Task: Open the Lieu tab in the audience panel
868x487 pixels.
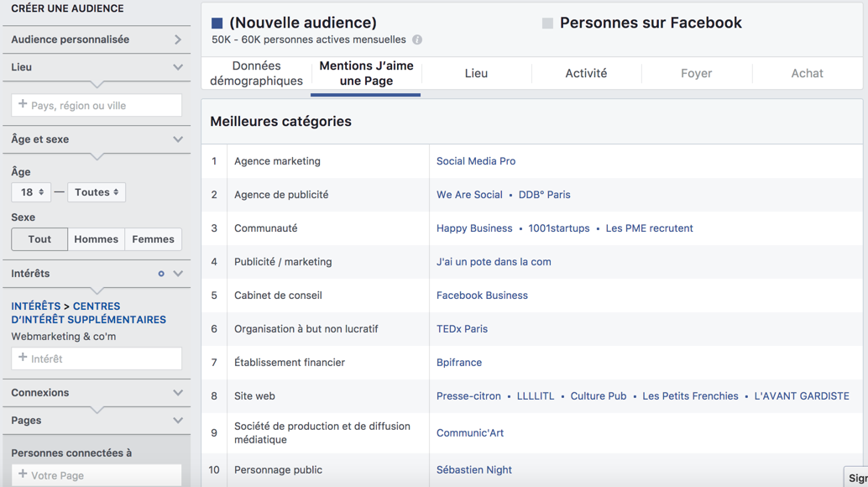Action: click(476, 73)
